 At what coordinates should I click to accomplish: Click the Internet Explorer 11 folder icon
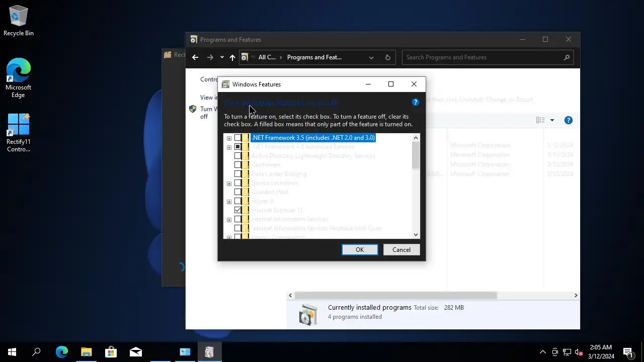(246, 210)
